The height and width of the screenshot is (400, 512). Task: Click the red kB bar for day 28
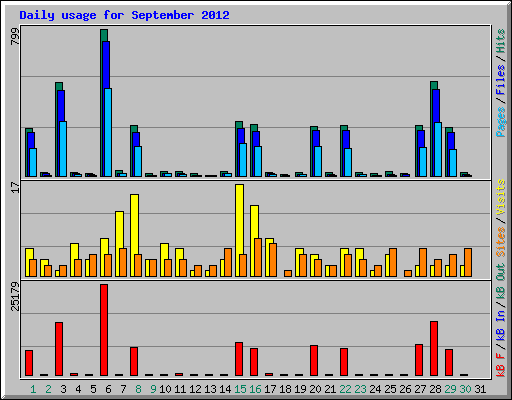434,349
